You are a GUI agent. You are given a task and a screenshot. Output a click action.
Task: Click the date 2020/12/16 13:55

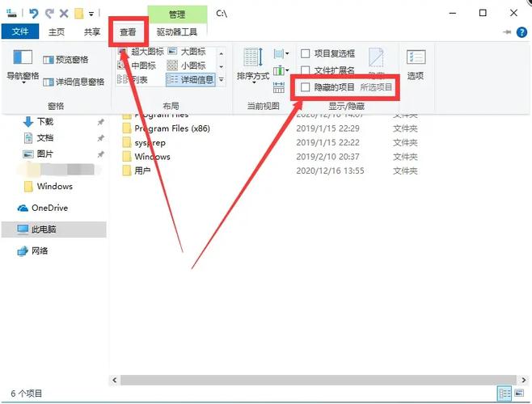point(330,170)
